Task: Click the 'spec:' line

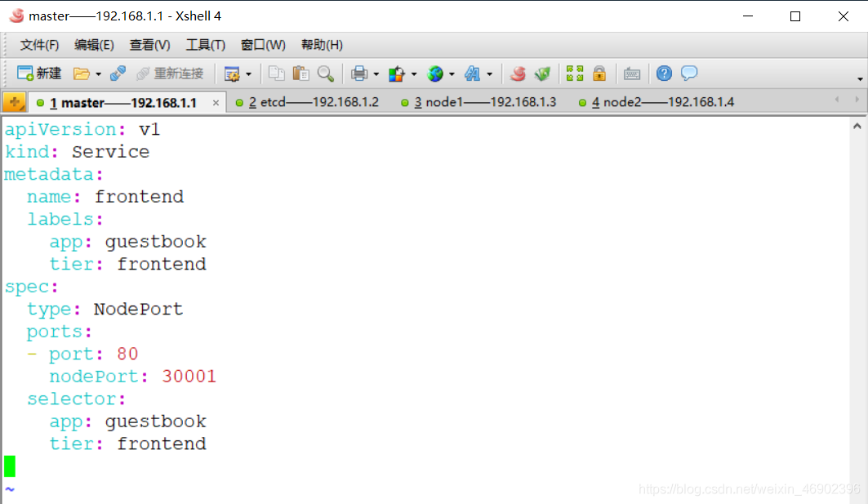Action: pyautogui.click(x=32, y=287)
